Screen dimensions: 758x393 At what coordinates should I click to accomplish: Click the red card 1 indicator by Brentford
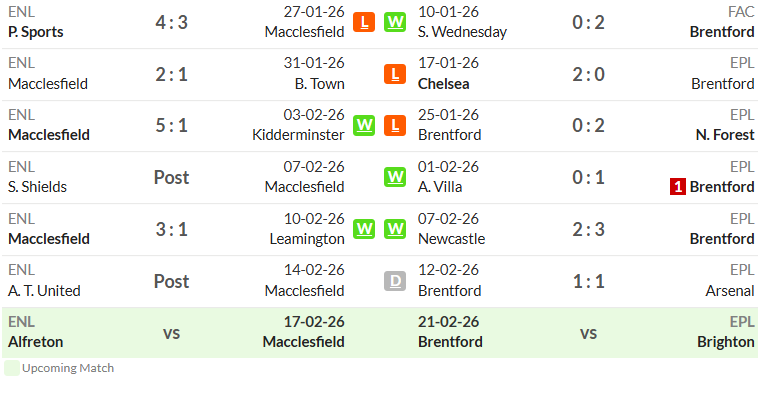[x=678, y=187]
